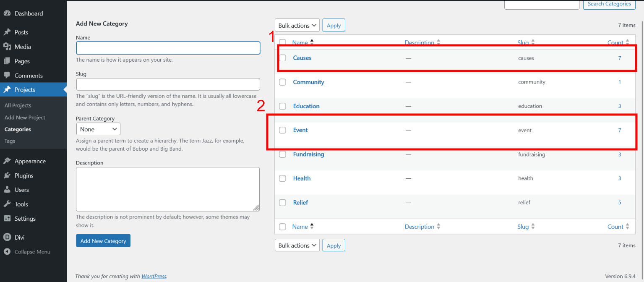Click the Comments bubble icon

coord(7,76)
